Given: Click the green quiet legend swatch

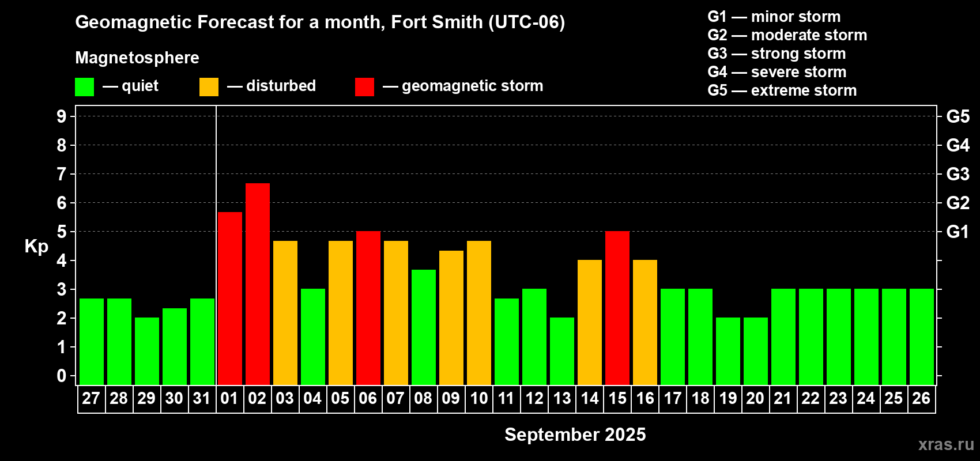Looking at the screenshot, I should [x=84, y=87].
